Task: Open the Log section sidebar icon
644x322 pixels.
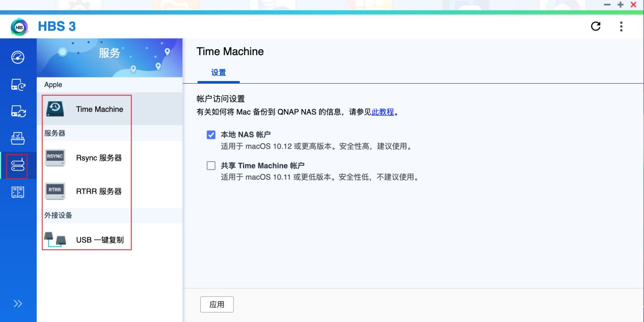Action: [x=18, y=192]
